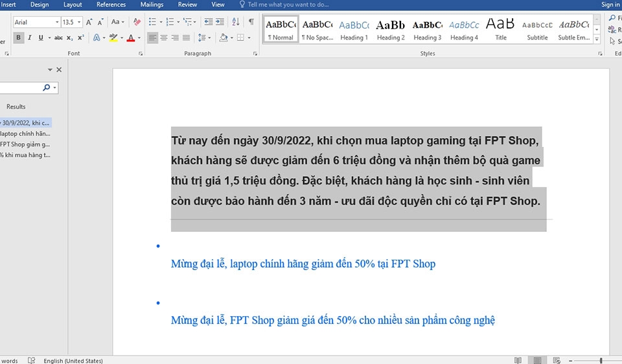
Task: Set Align Left for paragraph
Action: (x=152, y=38)
